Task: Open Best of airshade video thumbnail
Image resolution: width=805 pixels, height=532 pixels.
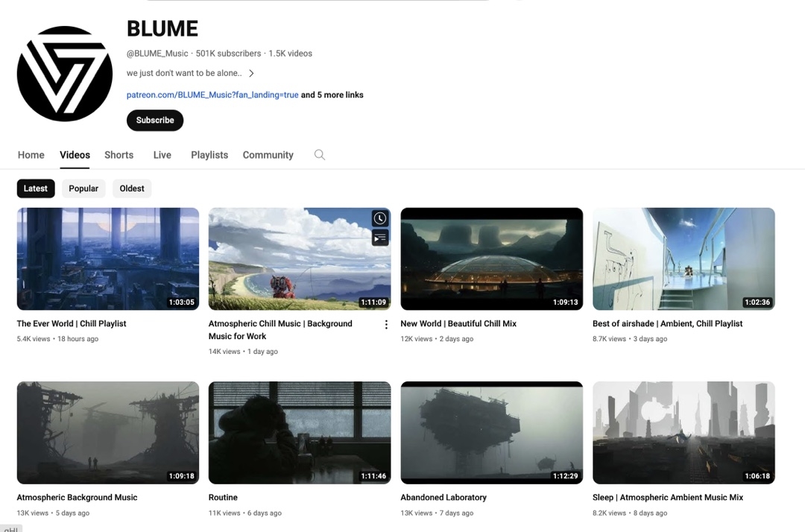Action: (x=684, y=259)
